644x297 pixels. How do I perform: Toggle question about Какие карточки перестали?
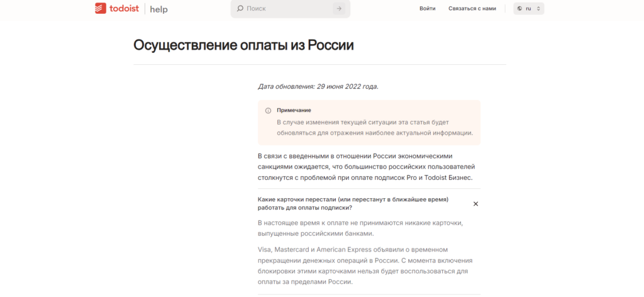click(x=369, y=204)
